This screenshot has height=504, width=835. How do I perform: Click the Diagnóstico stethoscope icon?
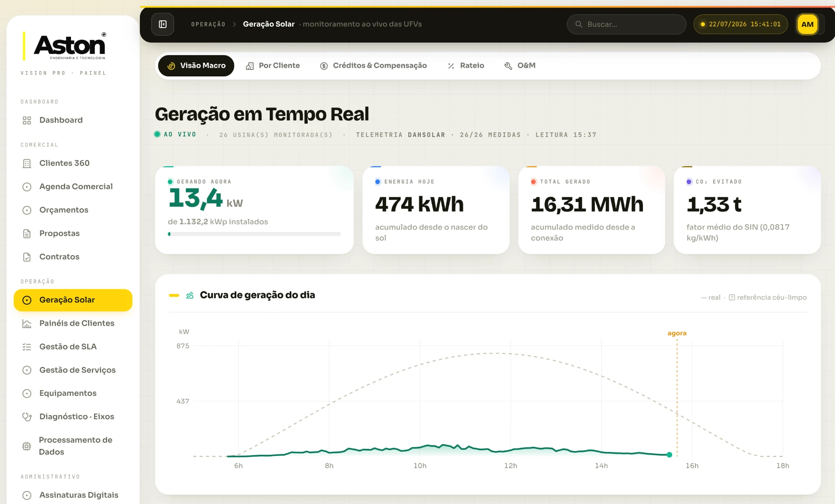tap(27, 417)
